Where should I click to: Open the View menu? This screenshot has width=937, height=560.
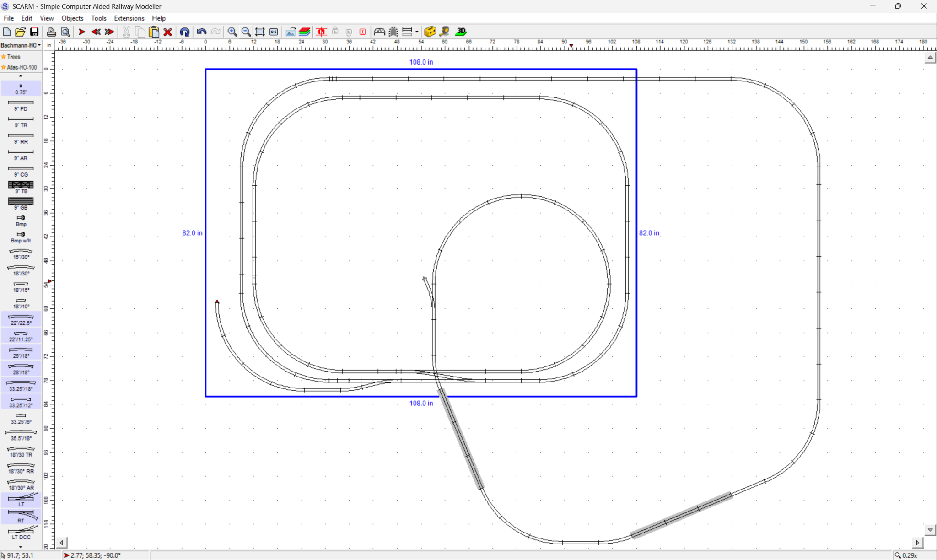click(x=47, y=18)
